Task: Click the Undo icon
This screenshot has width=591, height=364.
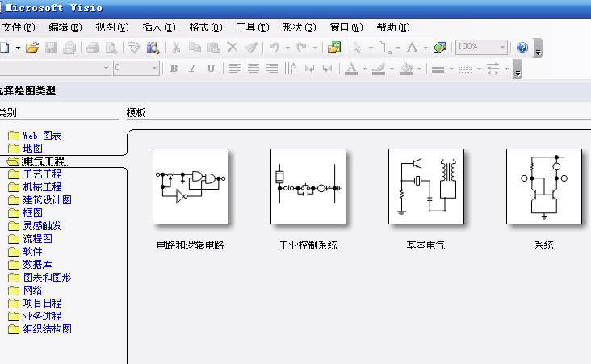Action: (x=274, y=48)
